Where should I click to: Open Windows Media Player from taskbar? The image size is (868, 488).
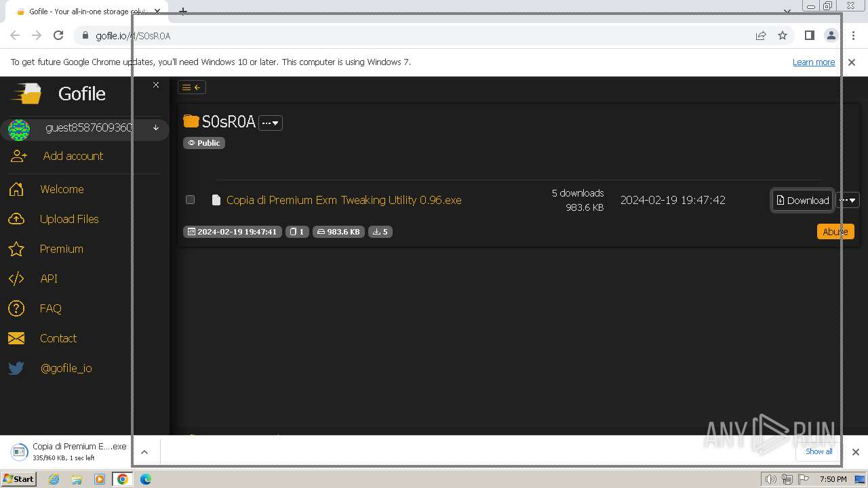(100, 479)
